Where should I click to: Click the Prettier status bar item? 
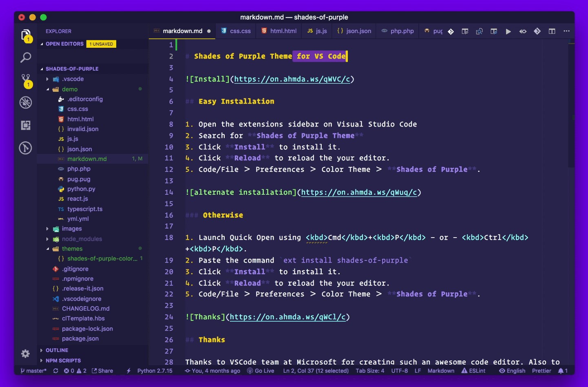(x=542, y=371)
